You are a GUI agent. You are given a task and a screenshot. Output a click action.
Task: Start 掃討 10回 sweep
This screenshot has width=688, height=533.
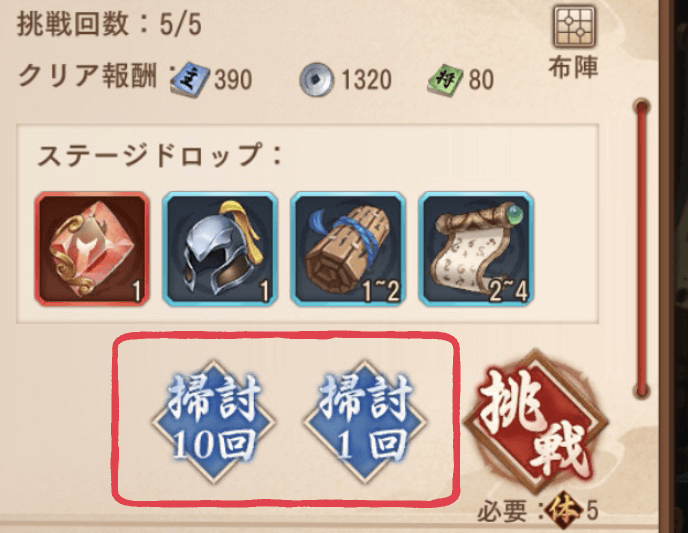tap(214, 422)
